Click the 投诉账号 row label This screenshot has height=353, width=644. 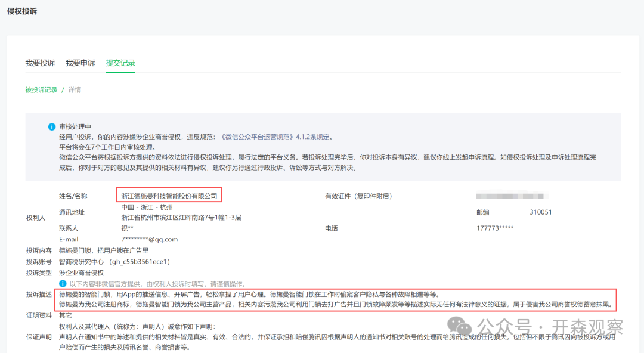[39, 261]
